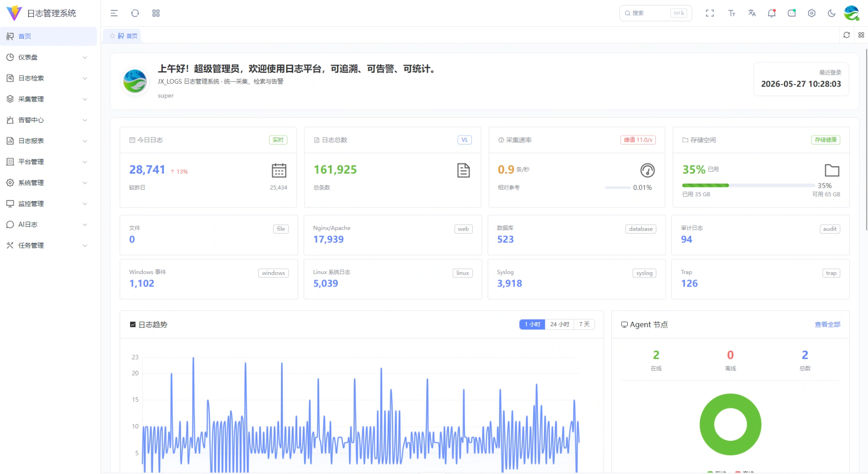Click the user avatar in the top right

pyautogui.click(x=852, y=13)
